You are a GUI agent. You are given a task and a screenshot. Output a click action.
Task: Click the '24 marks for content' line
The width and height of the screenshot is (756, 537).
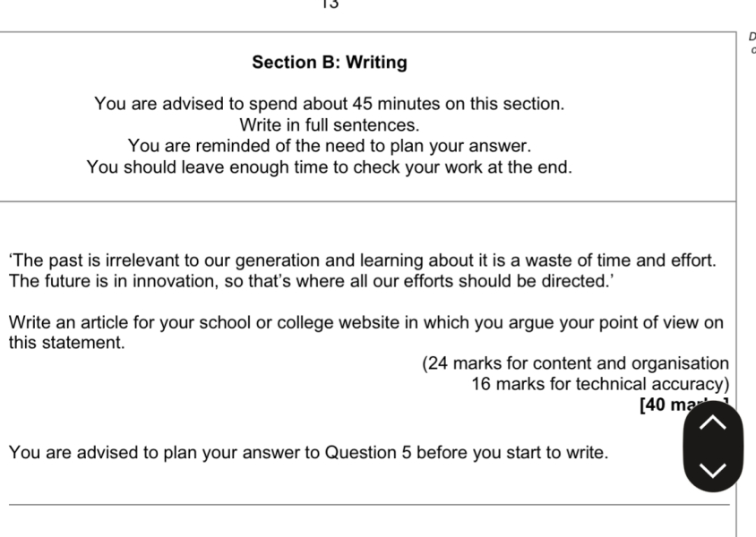click(x=576, y=362)
